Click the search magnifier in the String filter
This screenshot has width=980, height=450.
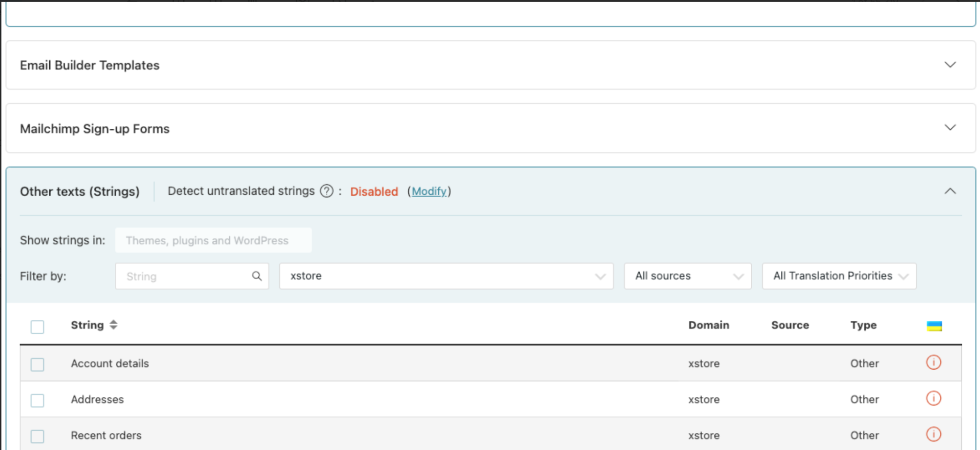pos(256,276)
